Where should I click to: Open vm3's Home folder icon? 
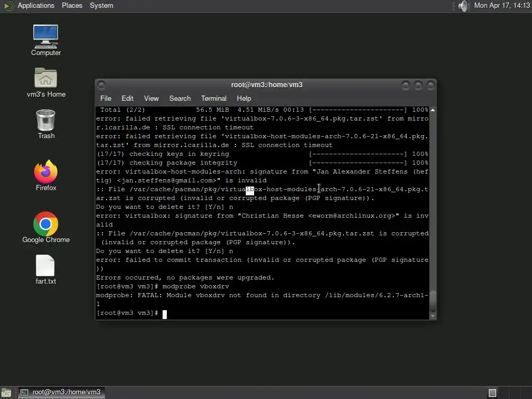pos(46,83)
